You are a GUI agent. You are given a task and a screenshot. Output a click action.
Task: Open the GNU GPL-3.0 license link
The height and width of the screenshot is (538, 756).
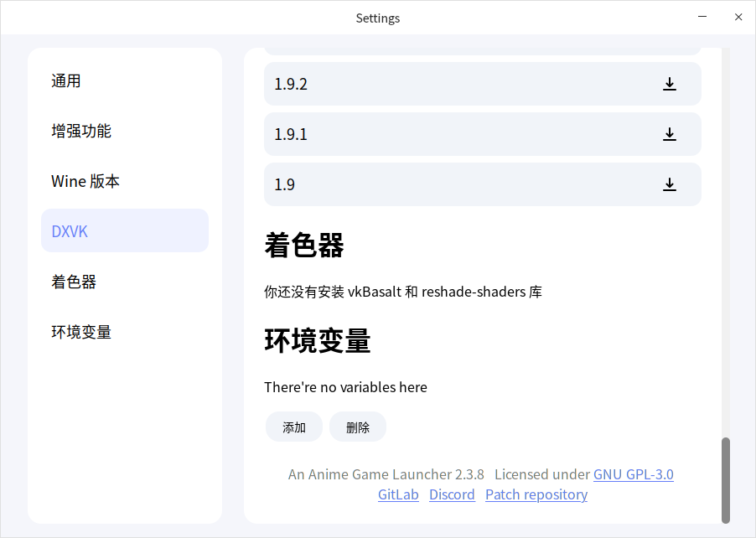(x=633, y=474)
